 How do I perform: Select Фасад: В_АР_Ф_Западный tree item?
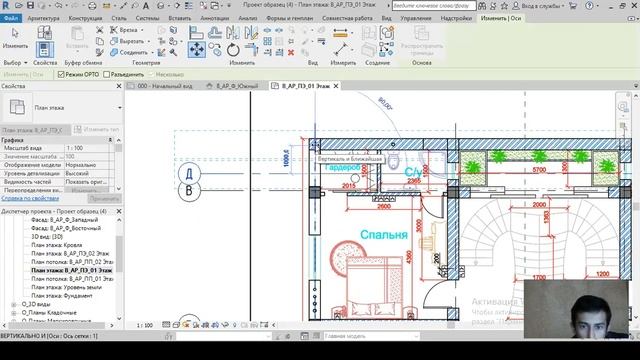pos(65,220)
